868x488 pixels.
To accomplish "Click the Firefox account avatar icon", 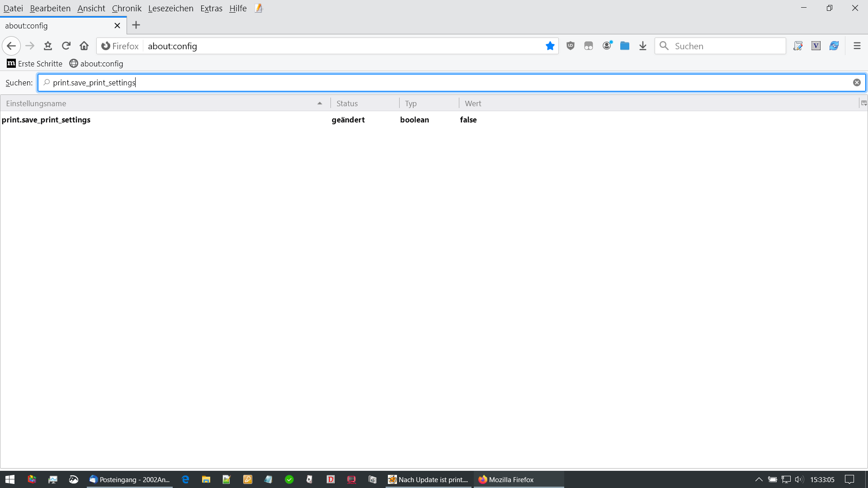I will pos(607,46).
